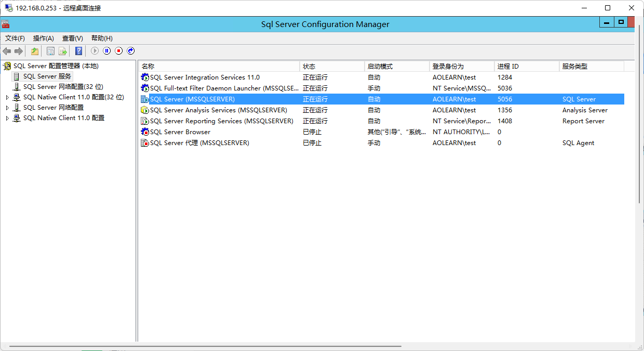Click the Properties toolbar icon

pyautogui.click(x=50, y=51)
